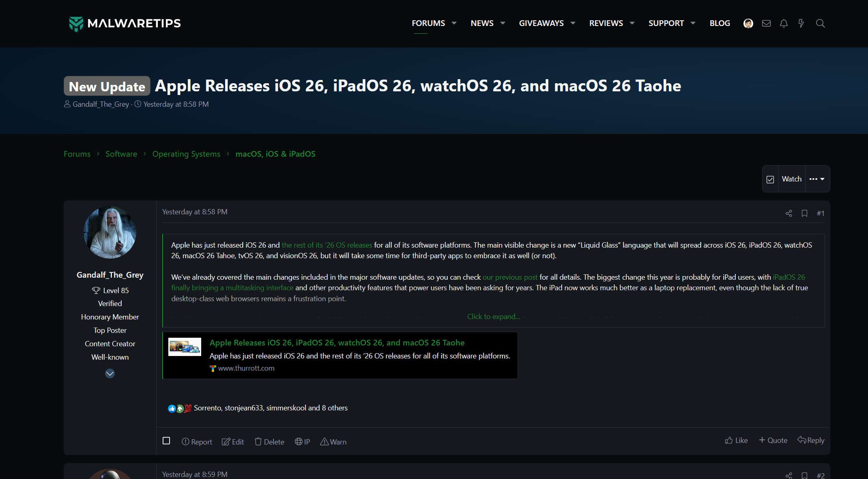Open the thread tools ellipsis dropdown
Viewport: 868px width, 479px height.
pos(817,179)
